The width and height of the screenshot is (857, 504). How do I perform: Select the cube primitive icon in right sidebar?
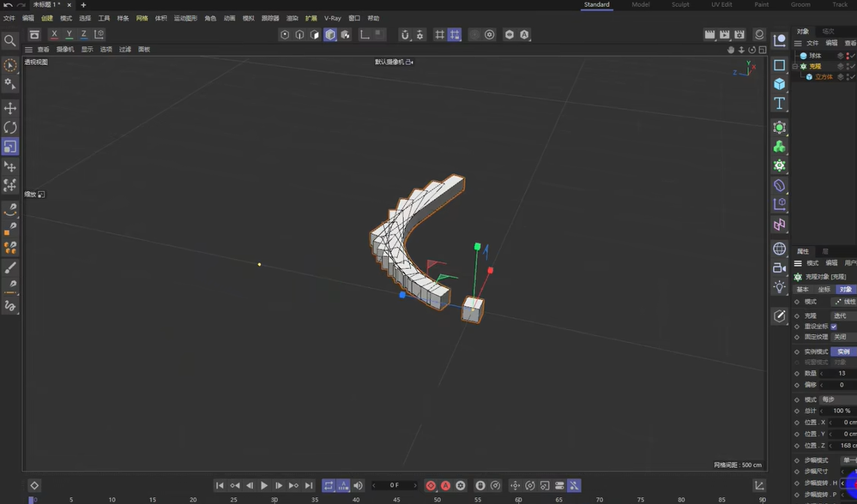pyautogui.click(x=779, y=83)
